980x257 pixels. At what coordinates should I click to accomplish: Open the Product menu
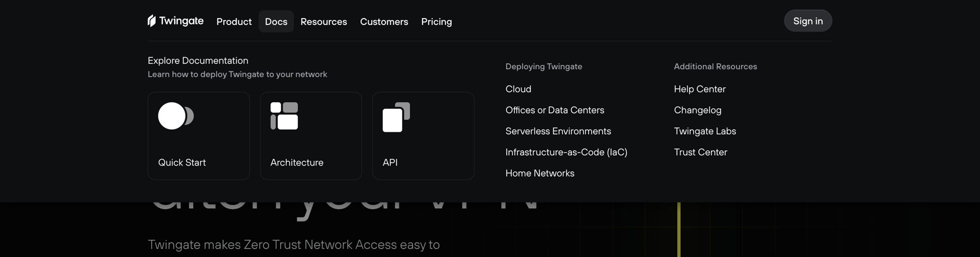pos(234,21)
